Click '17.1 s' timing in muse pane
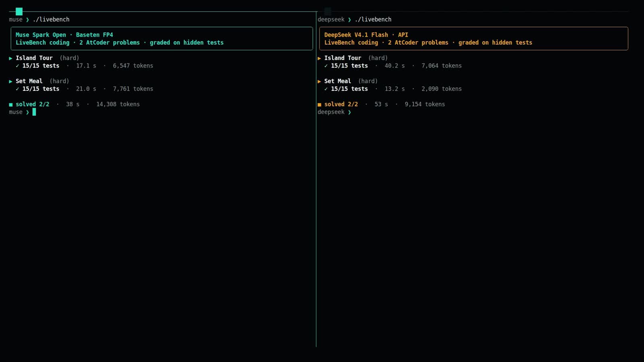 click(x=86, y=66)
